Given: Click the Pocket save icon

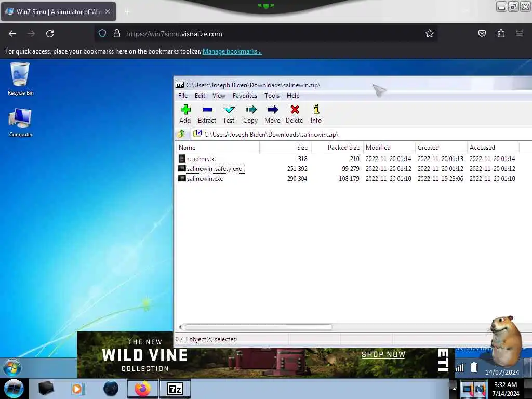Looking at the screenshot, I should tap(482, 33).
